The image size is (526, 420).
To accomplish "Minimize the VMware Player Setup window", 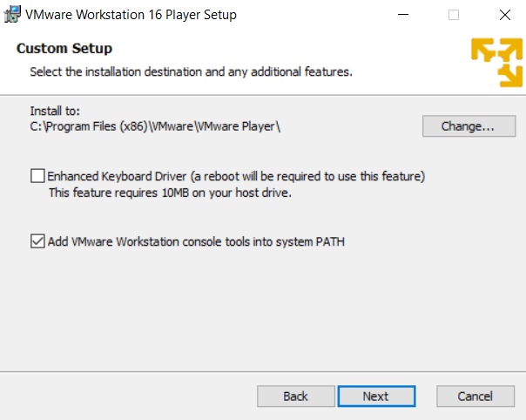I will coord(403,15).
